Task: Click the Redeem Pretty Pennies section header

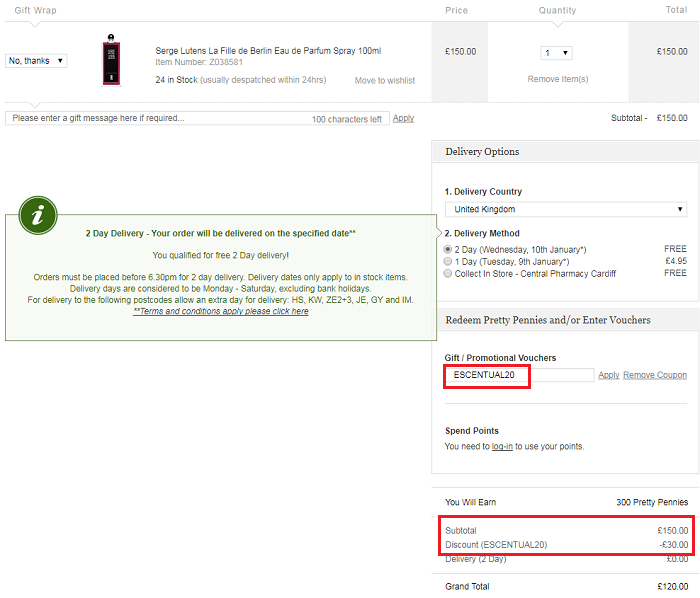Action: (x=565, y=320)
